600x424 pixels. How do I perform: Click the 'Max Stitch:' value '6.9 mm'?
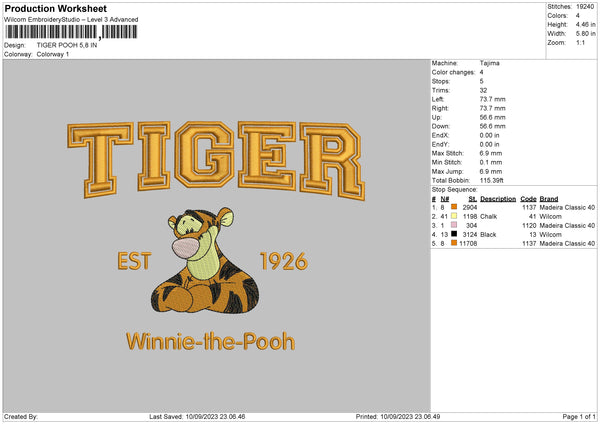click(x=491, y=153)
